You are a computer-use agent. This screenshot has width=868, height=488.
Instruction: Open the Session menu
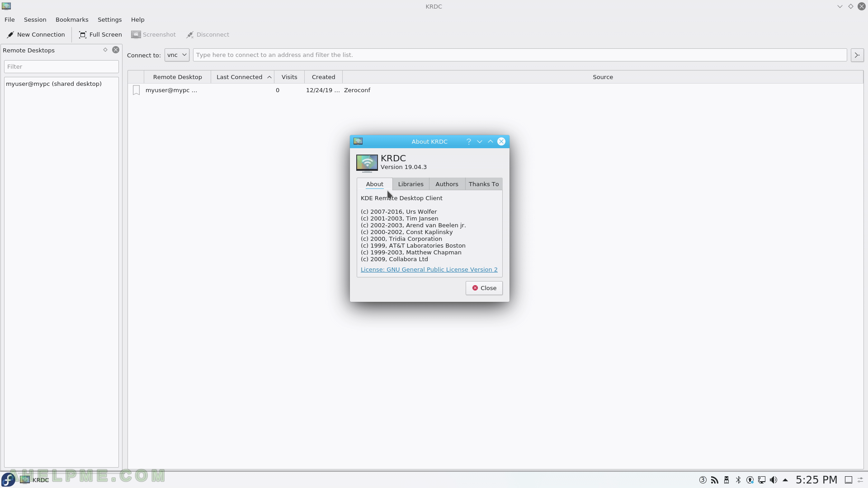point(35,20)
